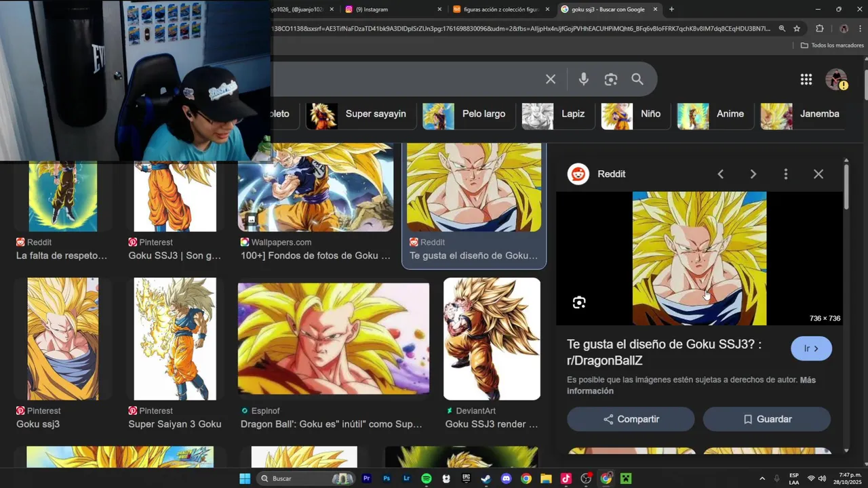Open Spotify from the taskbar

point(427,479)
